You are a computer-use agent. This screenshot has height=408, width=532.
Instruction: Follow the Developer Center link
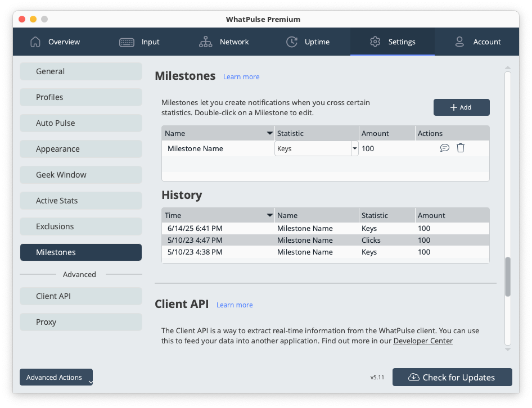click(423, 341)
